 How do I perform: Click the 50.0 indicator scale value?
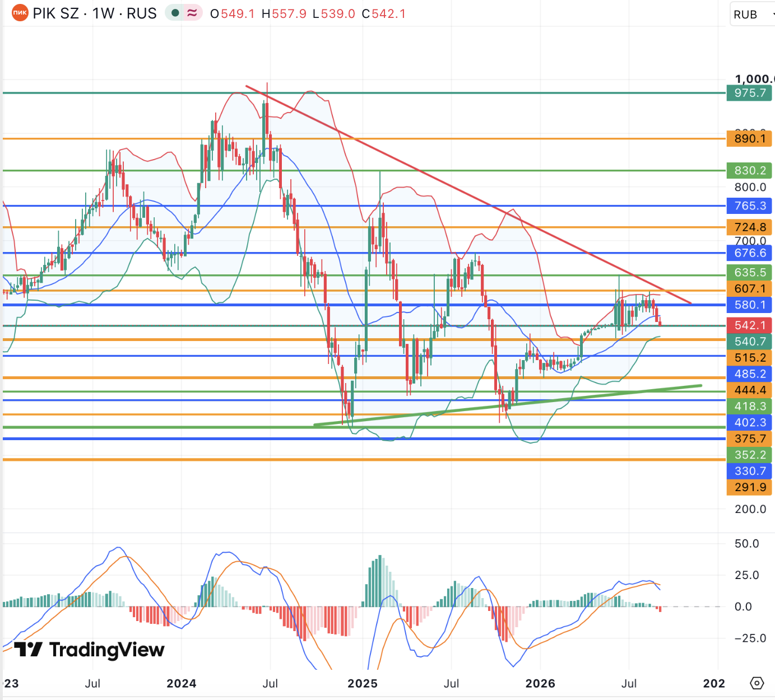point(747,544)
